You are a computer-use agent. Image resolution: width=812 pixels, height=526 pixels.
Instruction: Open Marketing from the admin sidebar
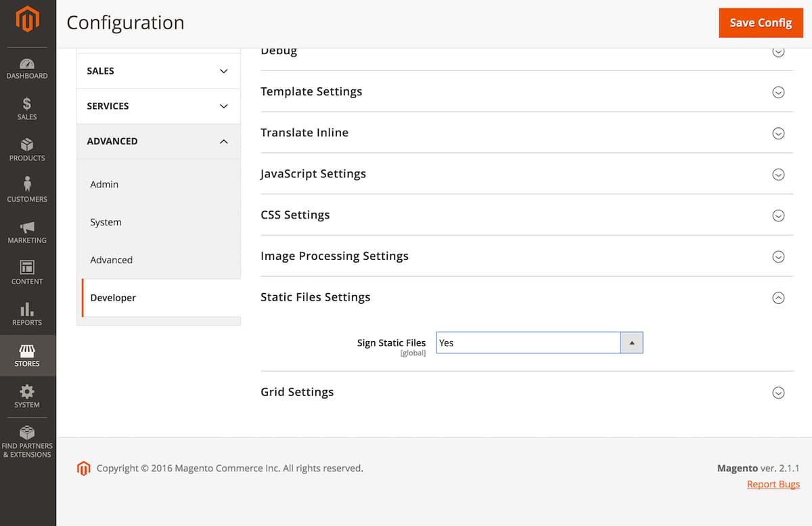pyautogui.click(x=27, y=232)
